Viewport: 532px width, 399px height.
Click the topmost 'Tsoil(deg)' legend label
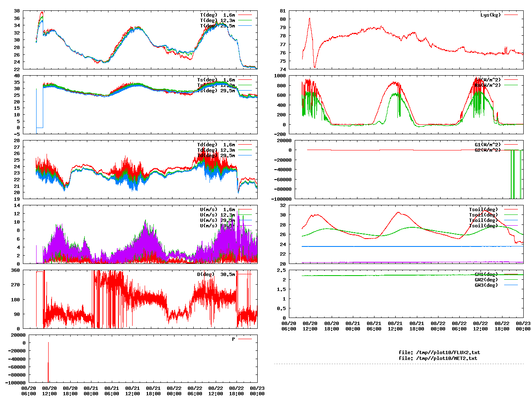click(x=483, y=209)
